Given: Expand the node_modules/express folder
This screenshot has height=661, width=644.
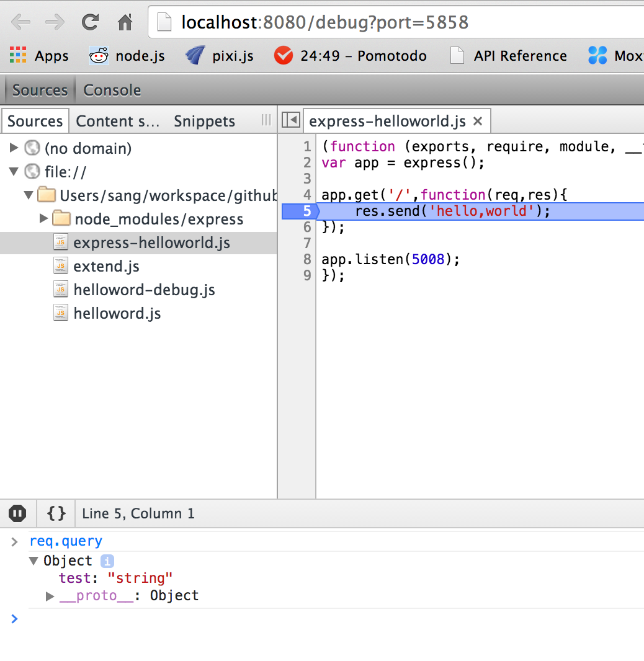Looking at the screenshot, I should [43, 218].
